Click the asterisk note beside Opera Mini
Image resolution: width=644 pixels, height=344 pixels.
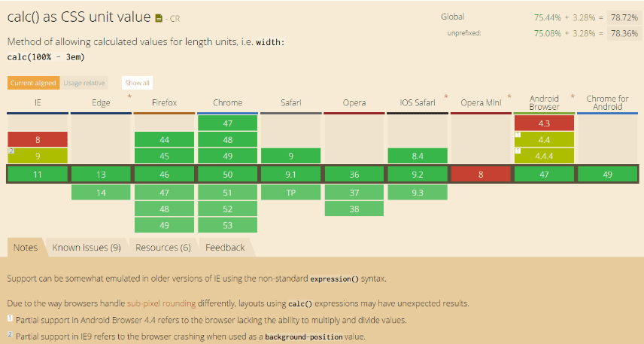click(509, 97)
